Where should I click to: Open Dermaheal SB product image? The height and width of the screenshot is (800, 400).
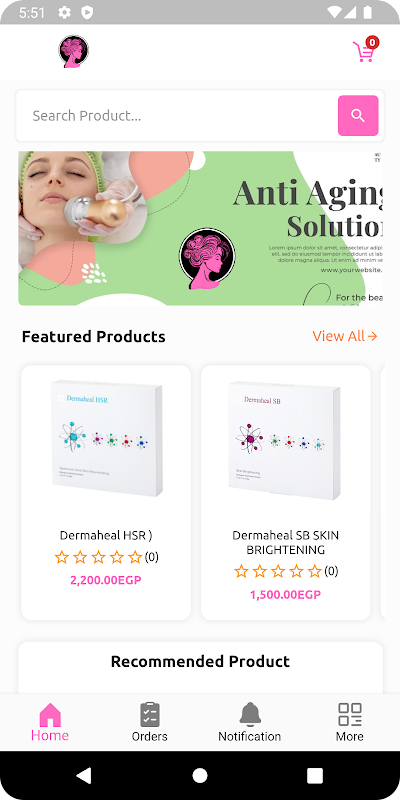(x=284, y=441)
